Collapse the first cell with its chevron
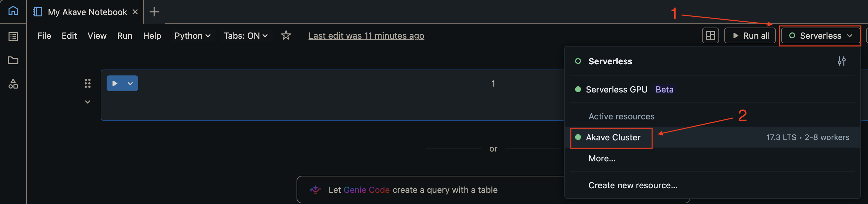Screen dimensions: 868x204 [87, 101]
